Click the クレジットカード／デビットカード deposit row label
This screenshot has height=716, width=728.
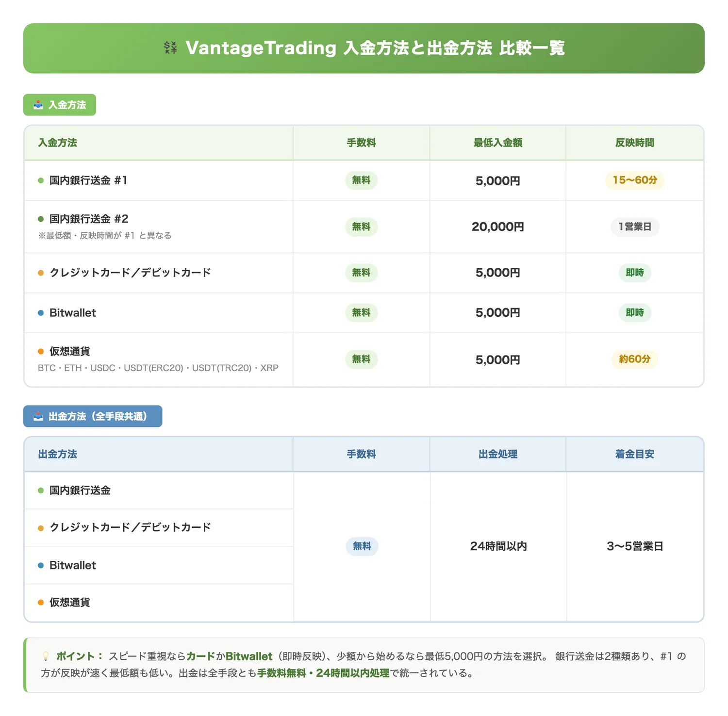pos(130,273)
